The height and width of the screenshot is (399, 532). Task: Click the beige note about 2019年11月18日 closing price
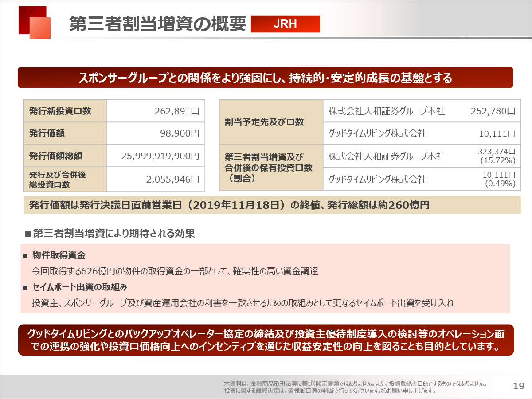(x=272, y=205)
